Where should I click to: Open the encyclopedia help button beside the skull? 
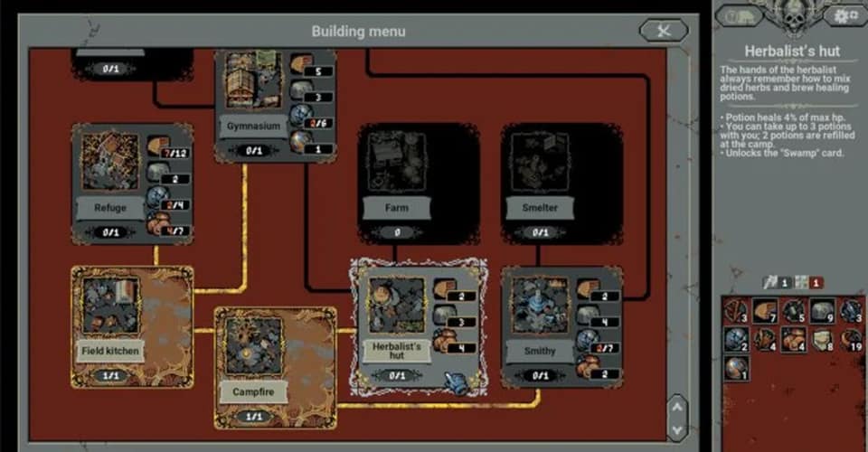tap(739, 17)
